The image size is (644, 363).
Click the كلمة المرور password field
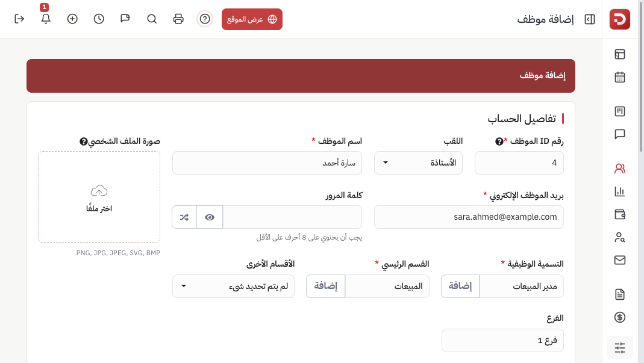pyautogui.click(x=292, y=217)
